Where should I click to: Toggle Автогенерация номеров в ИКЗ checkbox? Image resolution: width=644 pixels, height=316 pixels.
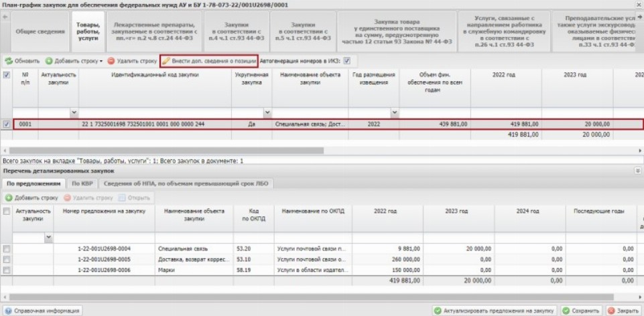tap(346, 61)
